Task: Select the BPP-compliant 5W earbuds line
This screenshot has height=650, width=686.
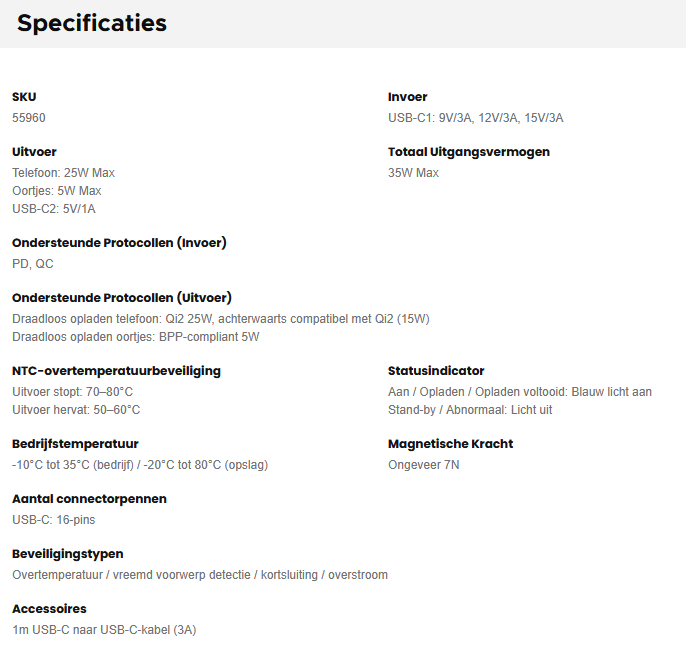Action: point(136,337)
